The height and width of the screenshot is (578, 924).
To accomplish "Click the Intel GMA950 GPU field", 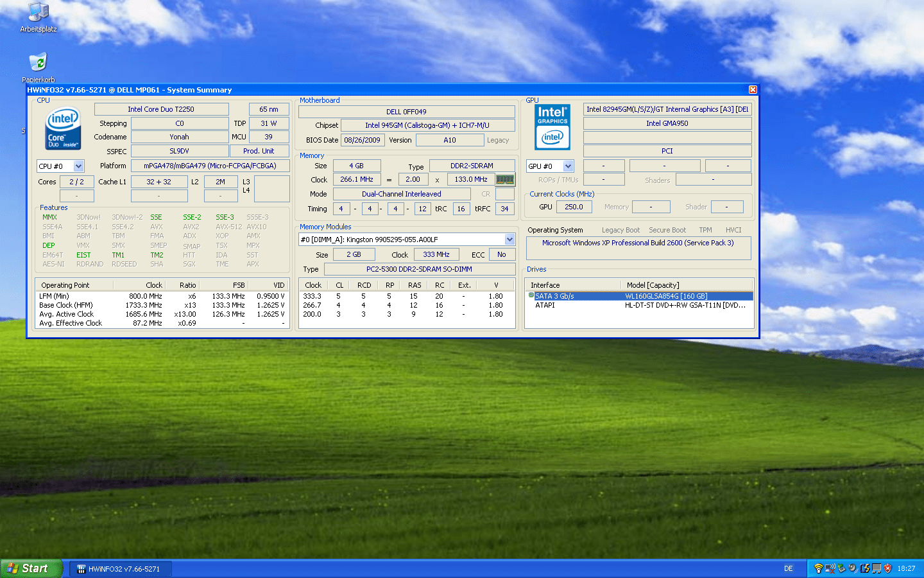I will 667,123.
